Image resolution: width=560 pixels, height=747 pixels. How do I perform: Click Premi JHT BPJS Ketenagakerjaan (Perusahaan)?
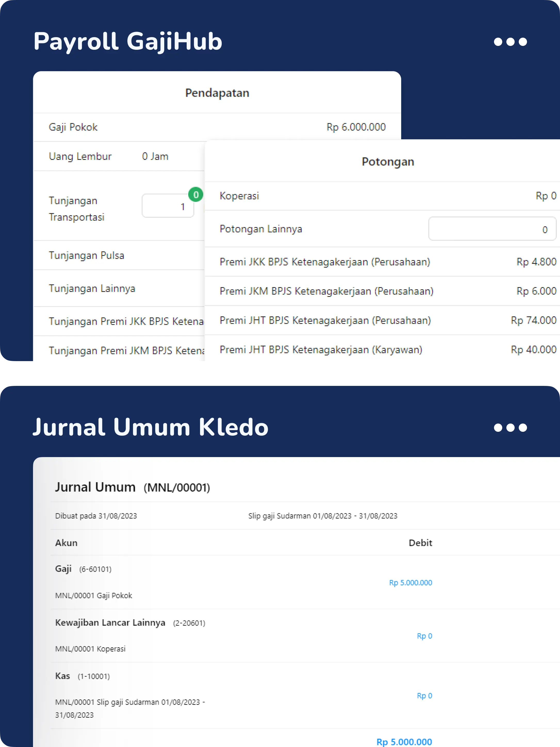pos(325,320)
